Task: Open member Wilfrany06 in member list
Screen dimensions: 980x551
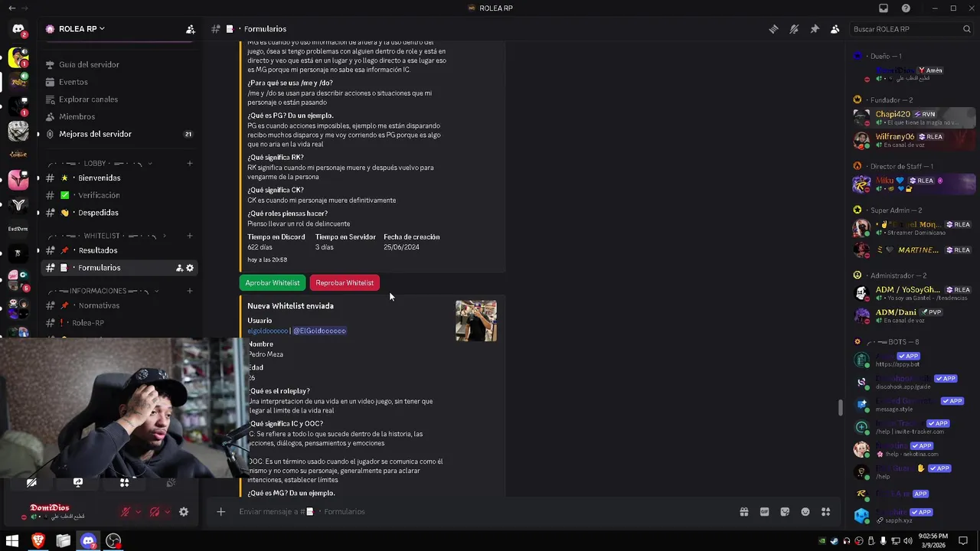Action: tap(913, 140)
